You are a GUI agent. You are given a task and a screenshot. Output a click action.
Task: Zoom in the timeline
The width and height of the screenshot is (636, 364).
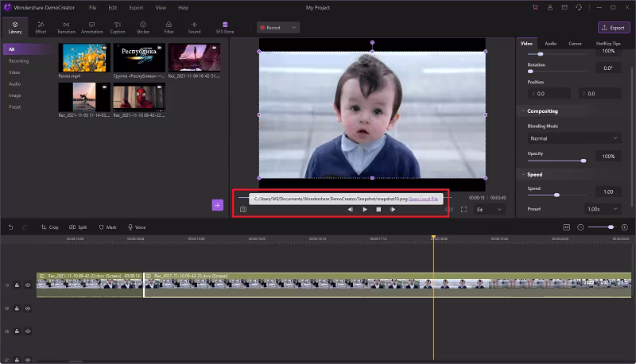point(625,227)
